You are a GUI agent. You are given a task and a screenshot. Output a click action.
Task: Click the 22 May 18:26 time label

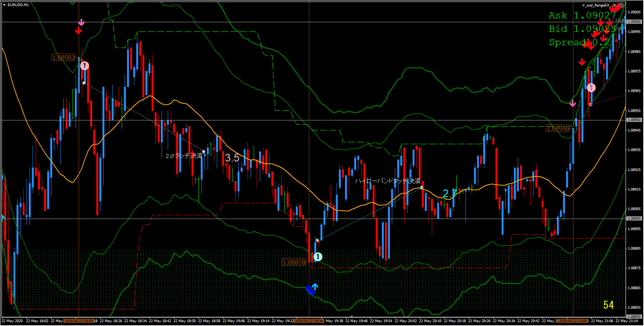[111, 321]
